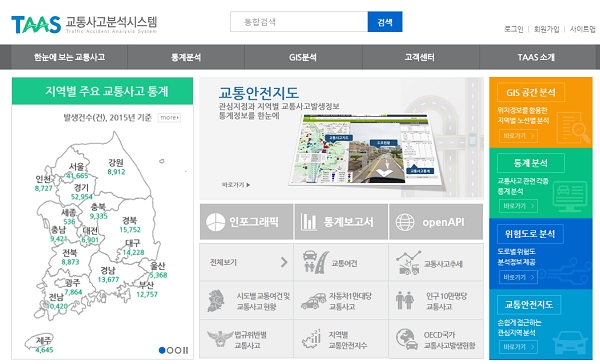
Task: Switch to the second slide indicator dot
Action: tap(170, 350)
